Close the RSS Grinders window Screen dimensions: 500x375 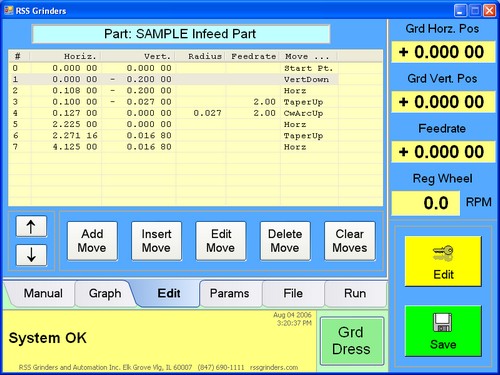click(490, 11)
